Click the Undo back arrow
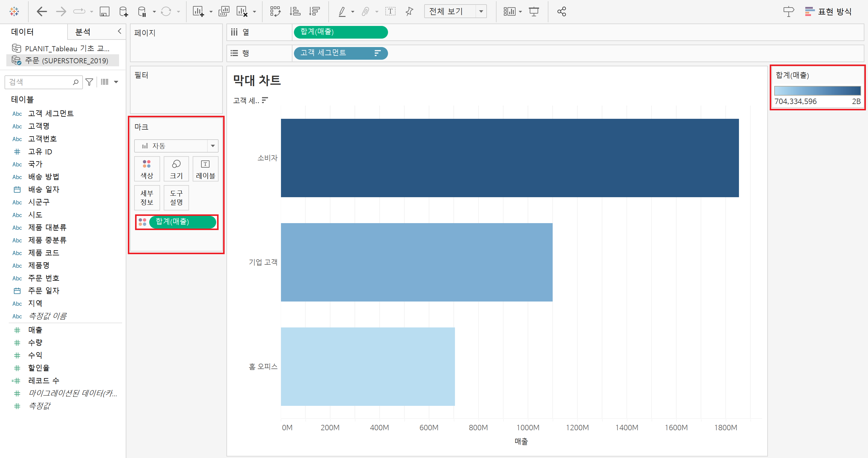 pyautogui.click(x=42, y=12)
